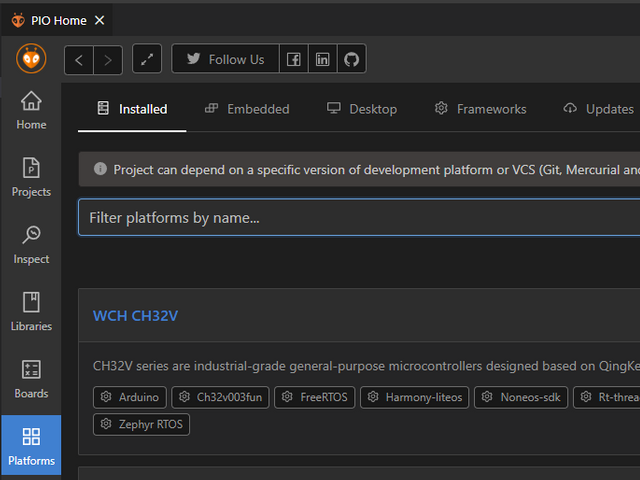Open the LinkedIn icon link
Screen dimensions: 640x480
pyautogui.click(x=322, y=59)
